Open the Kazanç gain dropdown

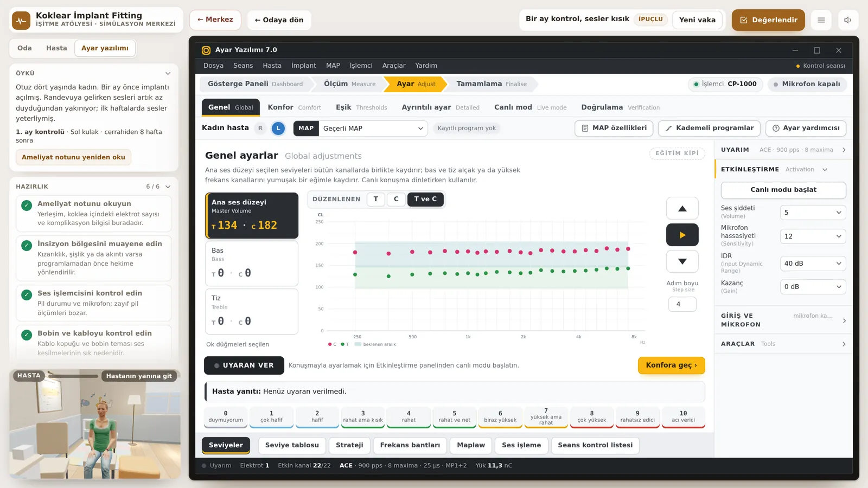coord(813,287)
